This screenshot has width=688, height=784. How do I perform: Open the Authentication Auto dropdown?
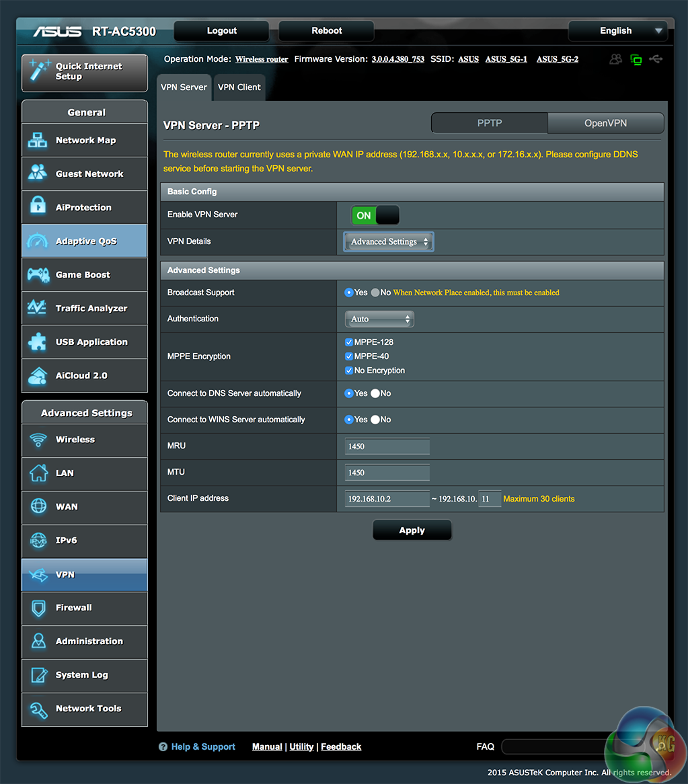coord(379,319)
